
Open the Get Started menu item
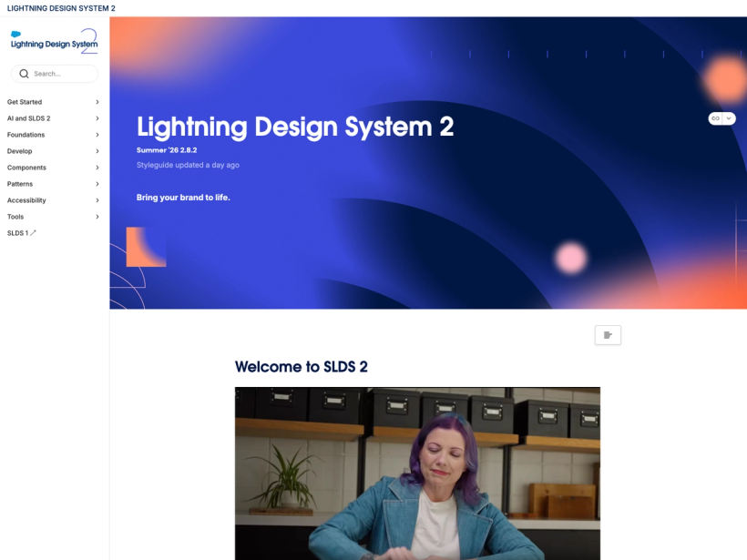click(25, 102)
